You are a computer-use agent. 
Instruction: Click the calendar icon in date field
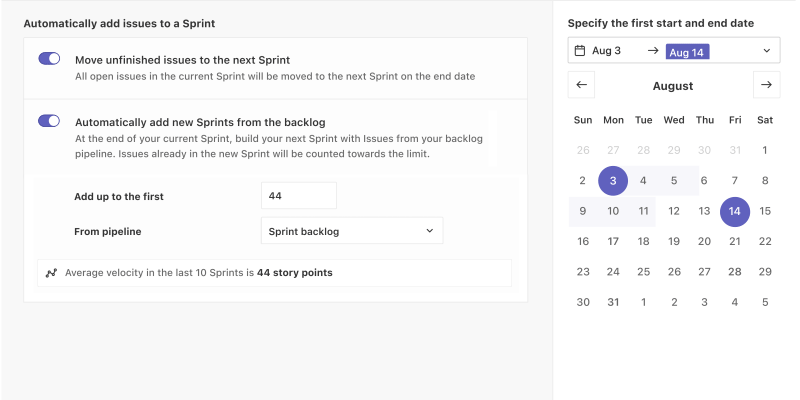pyautogui.click(x=580, y=50)
